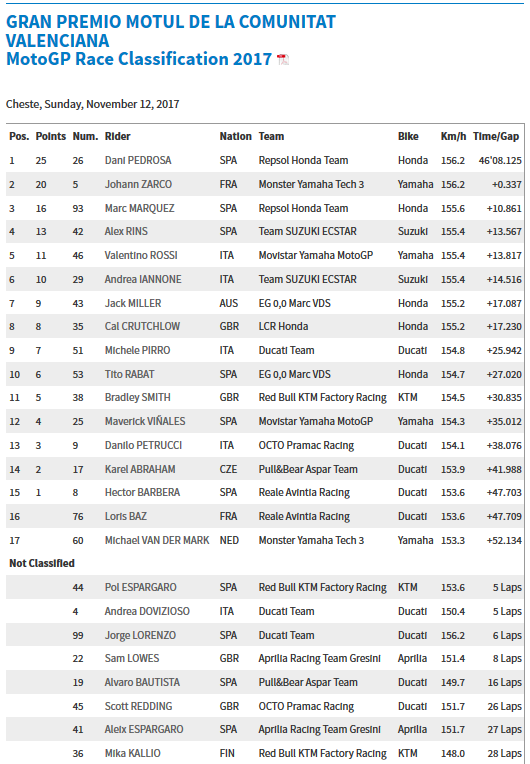
Task: Select Marc MARQUEZ rider name
Action: 139,208
